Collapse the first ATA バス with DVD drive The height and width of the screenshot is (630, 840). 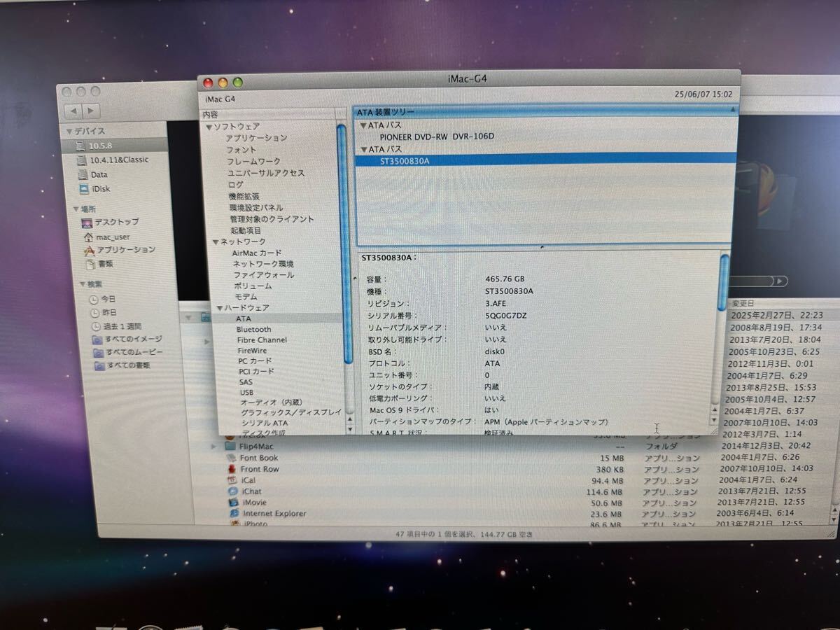pyautogui.click(x=364, y=125)
